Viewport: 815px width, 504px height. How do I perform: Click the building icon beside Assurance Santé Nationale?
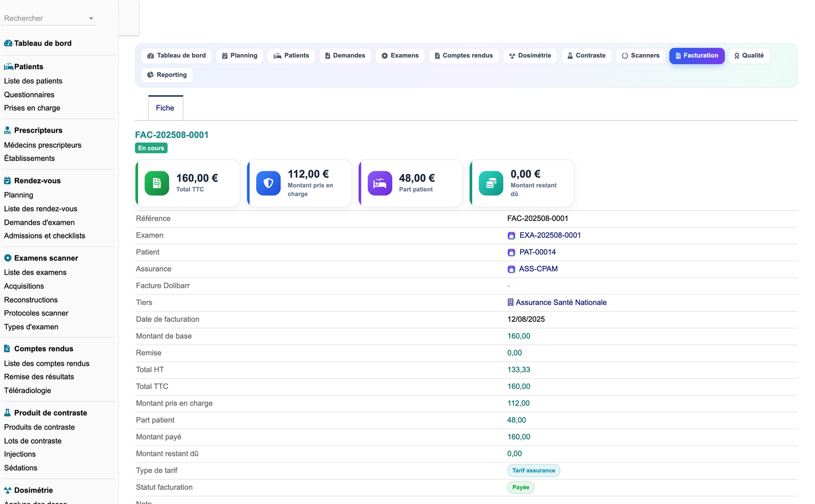click(x=510, y=302)
